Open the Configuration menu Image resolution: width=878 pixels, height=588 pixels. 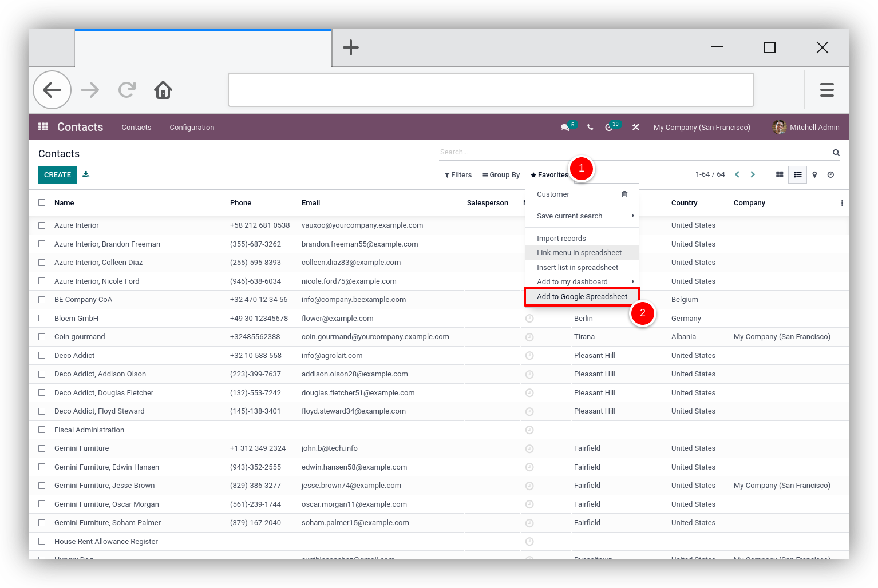(192, 128)
